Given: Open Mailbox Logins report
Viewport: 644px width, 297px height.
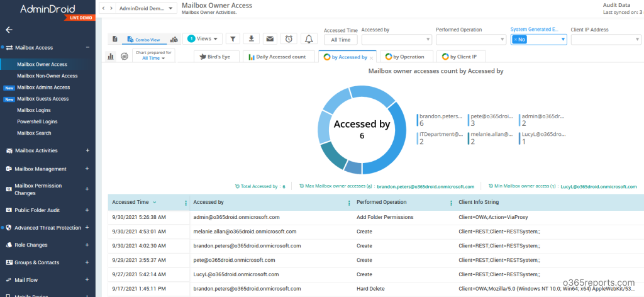Looking at the screenshot, I should tap(34, 111).
